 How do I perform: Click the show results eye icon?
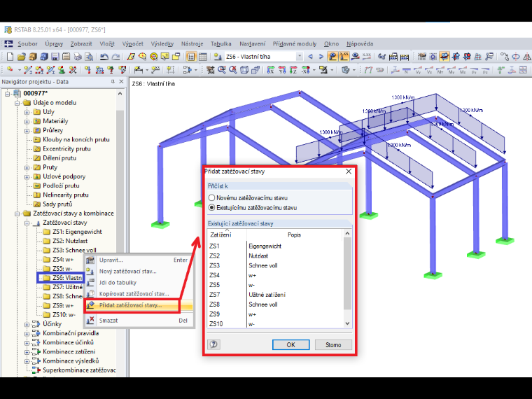tap(355, 57)
